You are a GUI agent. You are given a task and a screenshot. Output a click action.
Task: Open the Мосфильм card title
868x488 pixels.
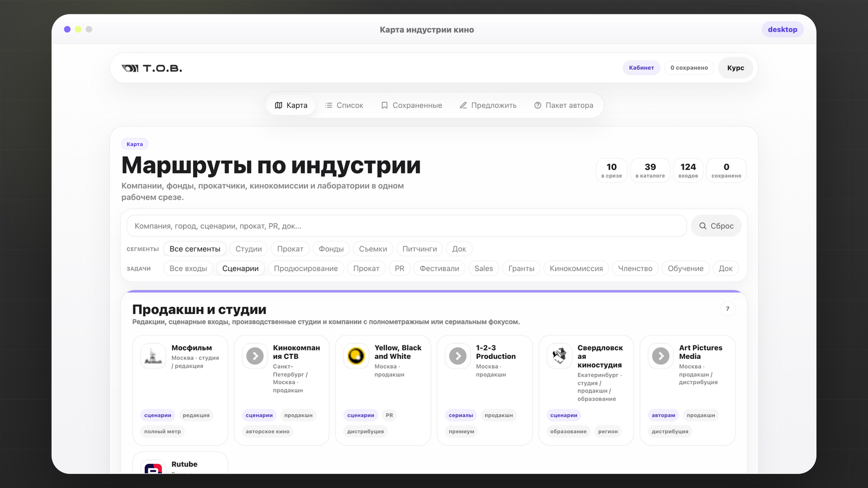coord(192,348)
